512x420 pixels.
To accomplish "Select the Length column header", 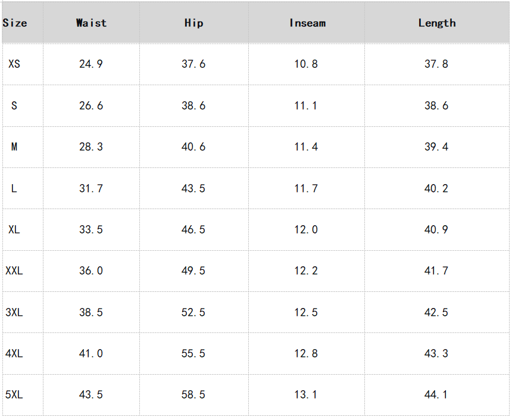I will pyautogui.click(x=437, y=23).
